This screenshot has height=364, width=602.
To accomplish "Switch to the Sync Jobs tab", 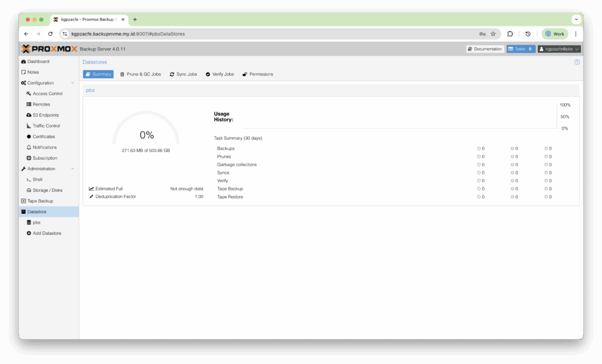I will (183, 75).
